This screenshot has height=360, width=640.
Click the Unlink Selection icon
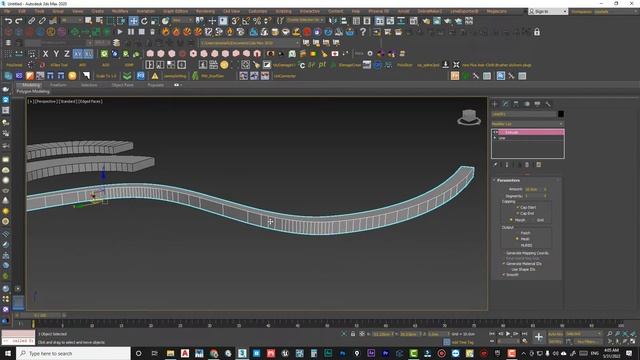pyautogui.click(x=42, y=20)
